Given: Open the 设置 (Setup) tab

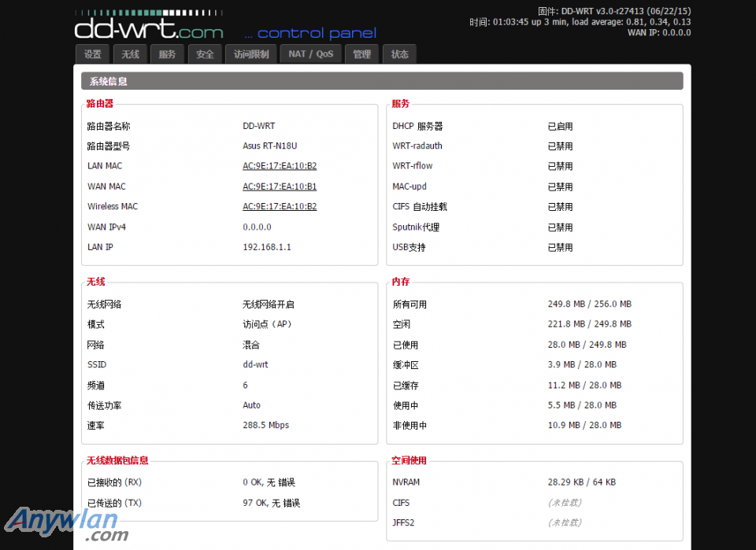Looking at the screenshot, I should (x=93, y=54).
